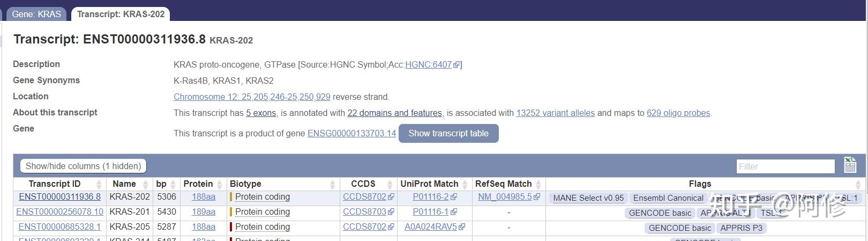This screenshot has width=868, height=241.
Task: Switch to the Gene: KRAS tab
Action: pyautogui.click(x=36, y=14)
